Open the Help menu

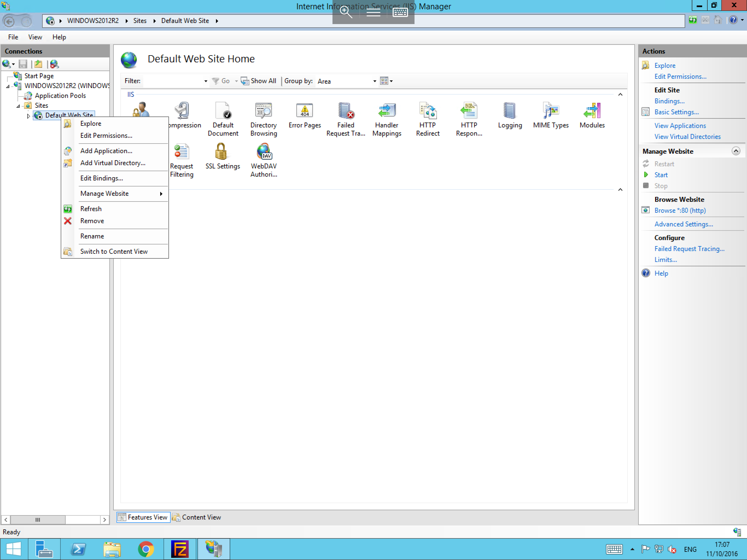pos(59,37)
